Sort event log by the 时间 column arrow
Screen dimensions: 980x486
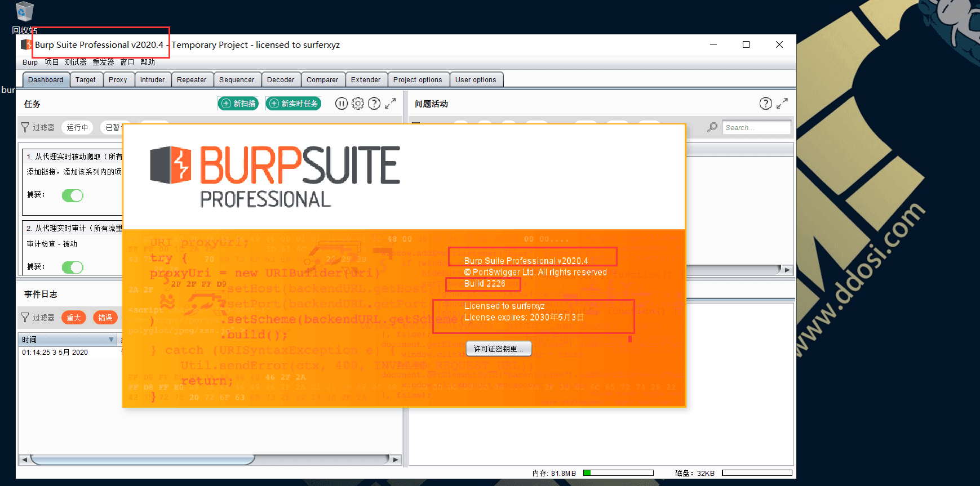tap(111, 340)
